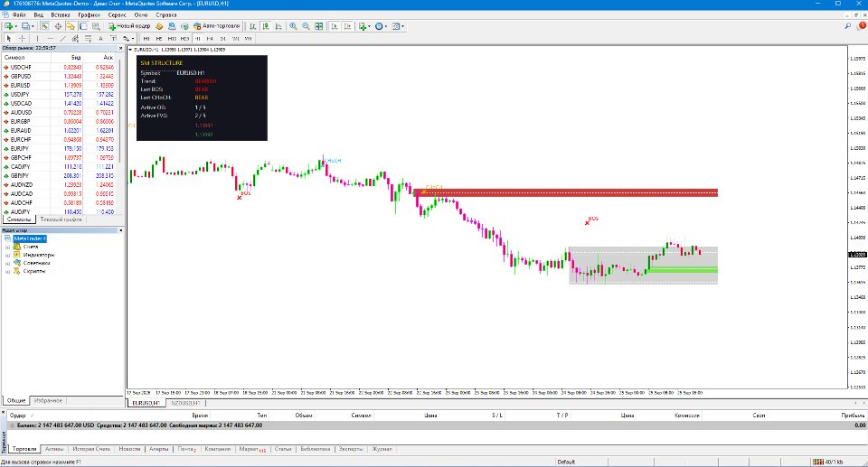Viewport: 868px width, 467px height.
Task: Open the История Счета terminal tab
Action: (x=90, y=449)
